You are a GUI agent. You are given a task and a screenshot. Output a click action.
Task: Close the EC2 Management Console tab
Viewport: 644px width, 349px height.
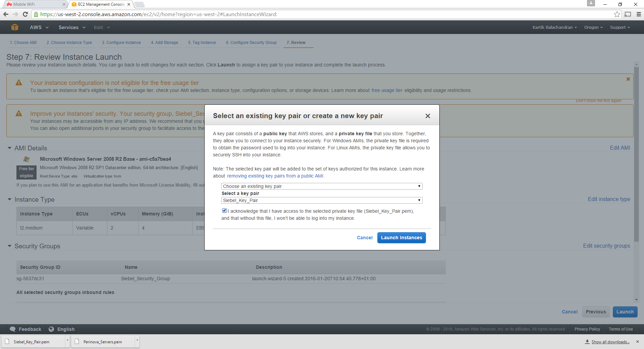click(129, 4)
